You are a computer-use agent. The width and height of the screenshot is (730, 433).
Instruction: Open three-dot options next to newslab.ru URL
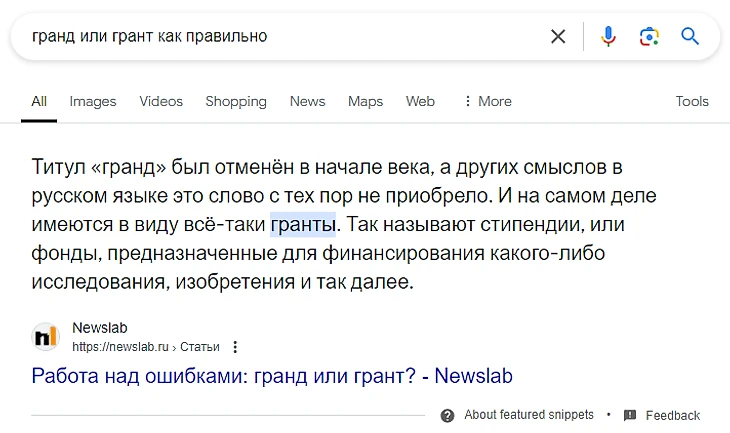click(x=235, y=347)
